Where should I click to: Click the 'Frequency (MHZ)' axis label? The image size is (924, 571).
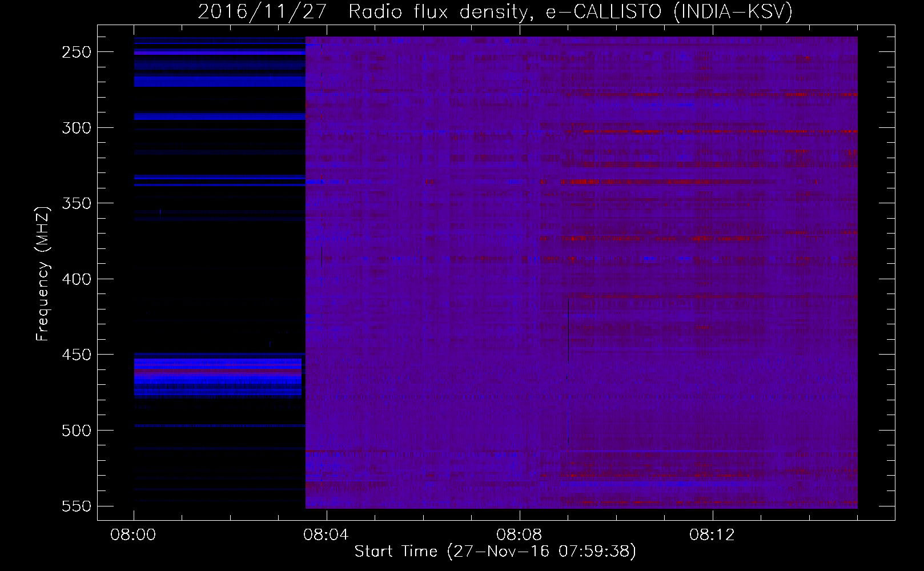(43, 274)
